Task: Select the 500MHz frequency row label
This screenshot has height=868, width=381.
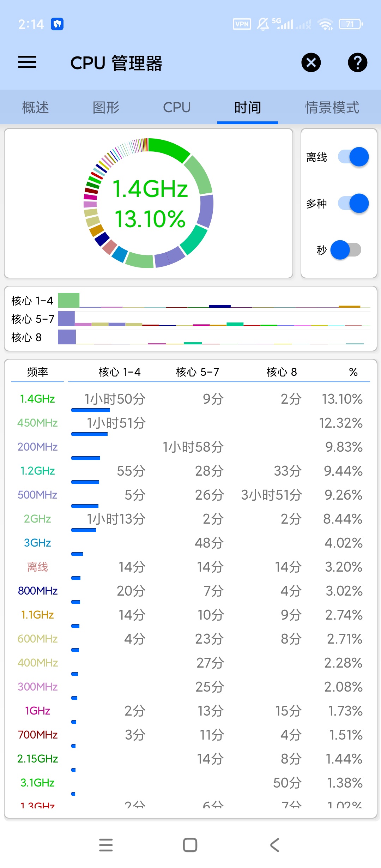Action: pyautogui.click(x=37, y=495)
